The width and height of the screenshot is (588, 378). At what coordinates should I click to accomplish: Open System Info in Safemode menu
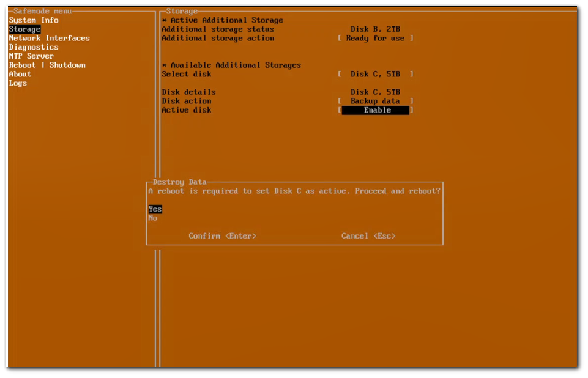click(x=34, y=20)
